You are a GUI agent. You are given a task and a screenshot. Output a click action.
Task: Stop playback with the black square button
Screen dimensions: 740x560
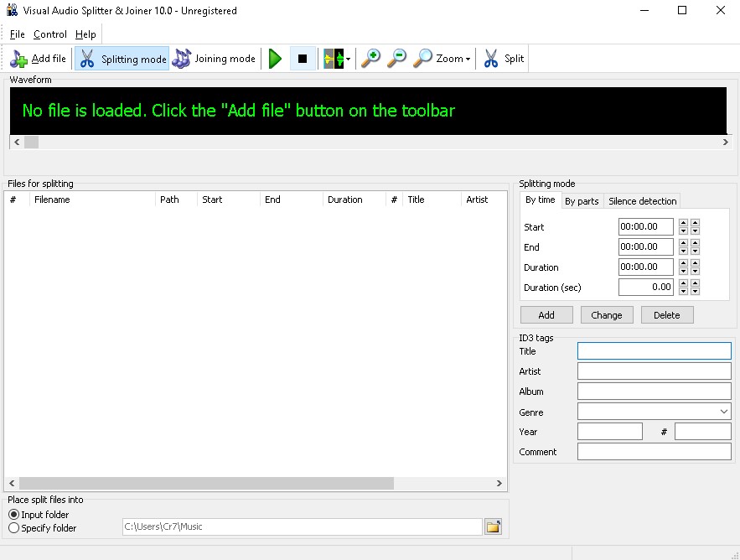point(303,59)
